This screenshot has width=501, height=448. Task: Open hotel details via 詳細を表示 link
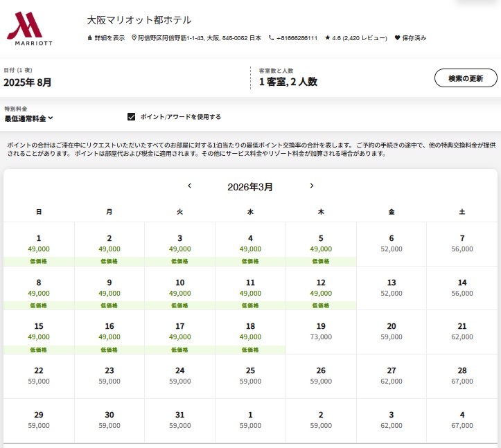click(106, 38)
